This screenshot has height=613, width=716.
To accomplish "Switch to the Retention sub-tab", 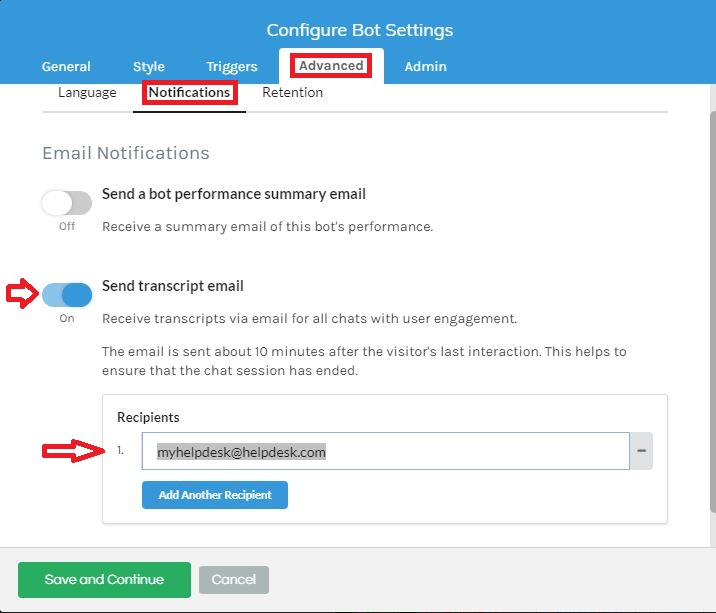I will pos(293,92).
